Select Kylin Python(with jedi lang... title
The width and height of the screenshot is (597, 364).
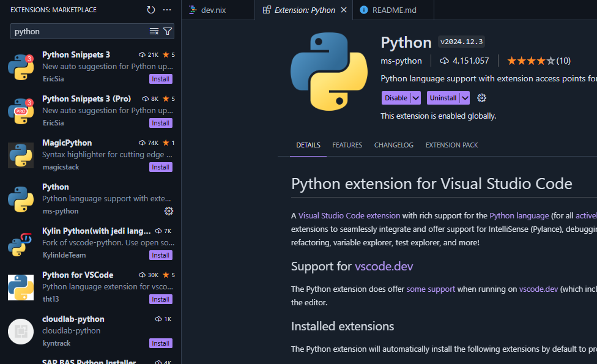[x=96, y=231]
